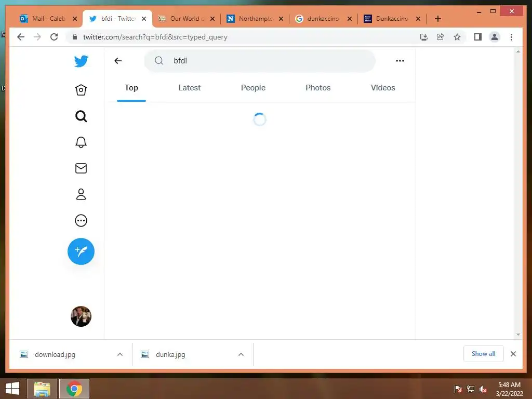Open downloaded file download.jpg
The height and width of the screenshot is (399, 532).
pos(55,354)
